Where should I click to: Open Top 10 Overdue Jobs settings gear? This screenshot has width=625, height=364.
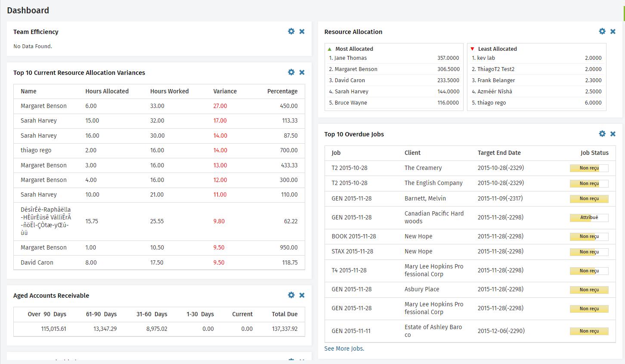602,133
